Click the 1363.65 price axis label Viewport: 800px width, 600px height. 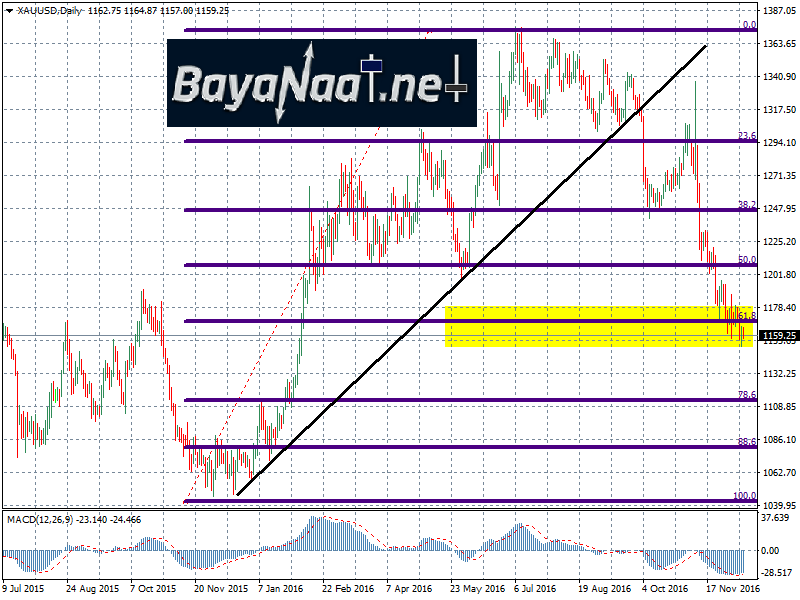(778, 44)
